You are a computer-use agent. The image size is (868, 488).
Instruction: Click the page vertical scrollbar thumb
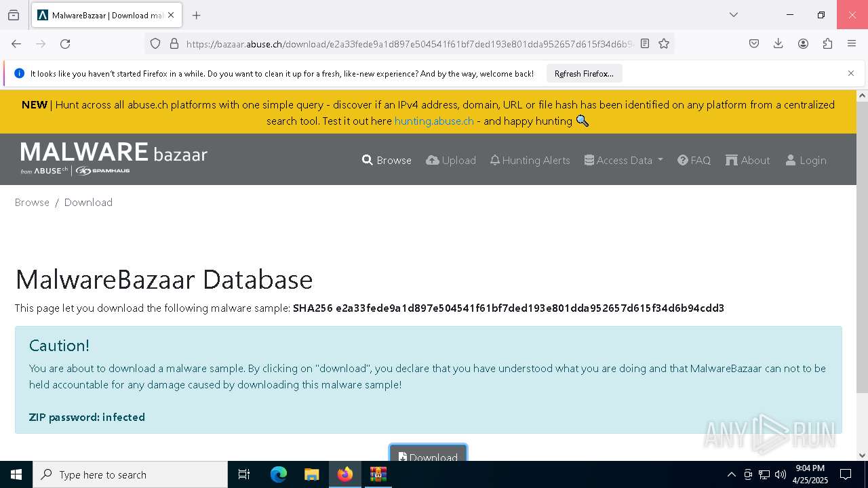pos(862,247)
